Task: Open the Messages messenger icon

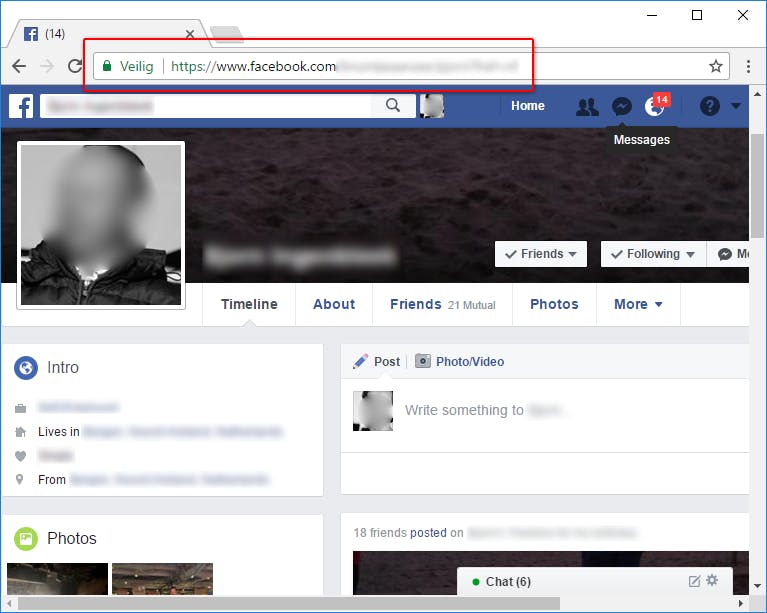Action: pyautogui.click(x=622, y=106)
